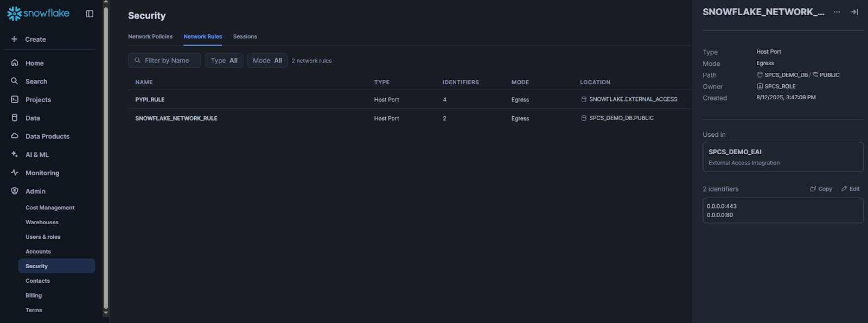Open Data in the sidebar

[33, 118]
